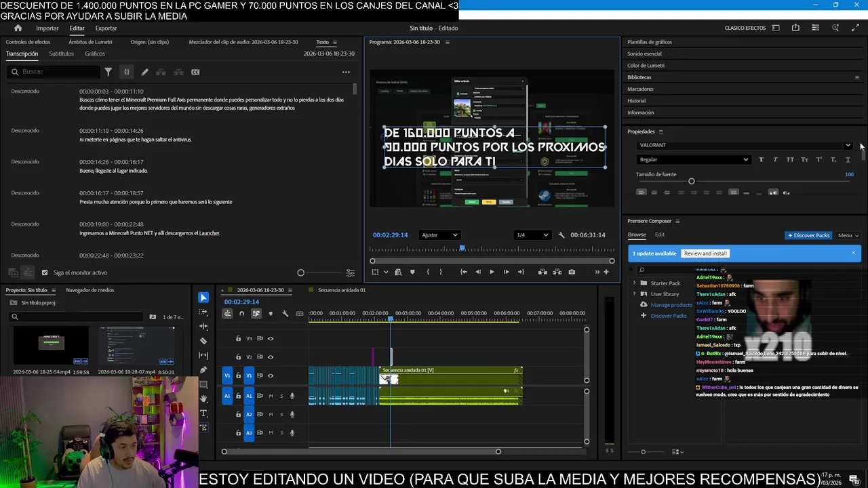Image resolution: width=868 pixels, height=488 pixels.
Task: Click the pencil edit icon in Transcription toolbar
Action: coord(144,72)
